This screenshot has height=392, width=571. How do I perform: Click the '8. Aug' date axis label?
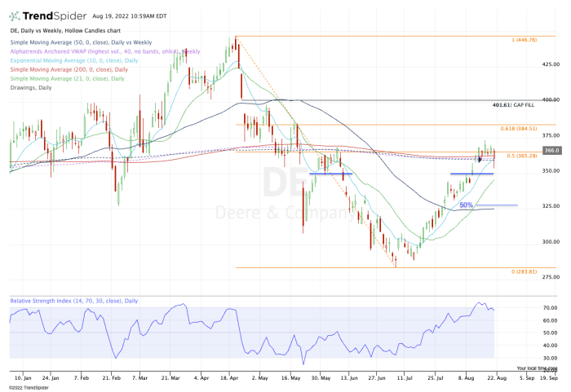tap(466, 378)
